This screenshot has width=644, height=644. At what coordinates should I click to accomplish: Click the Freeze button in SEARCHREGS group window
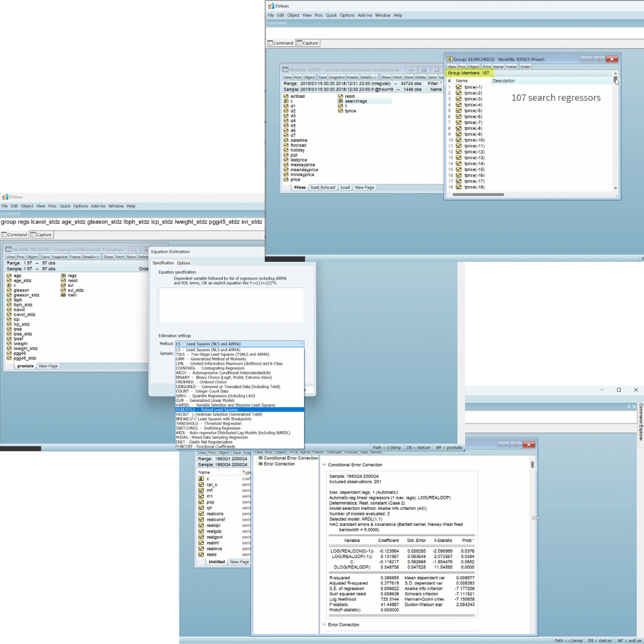click(511, 67)
